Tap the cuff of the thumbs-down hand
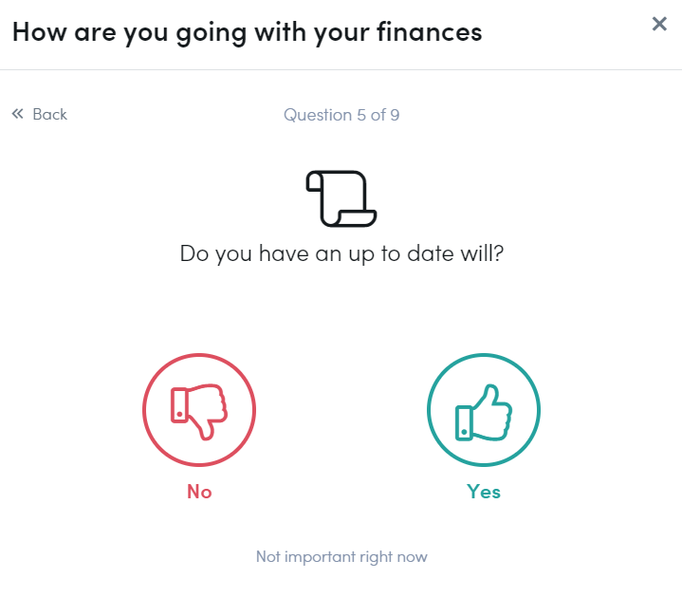 tap(179, 405)
